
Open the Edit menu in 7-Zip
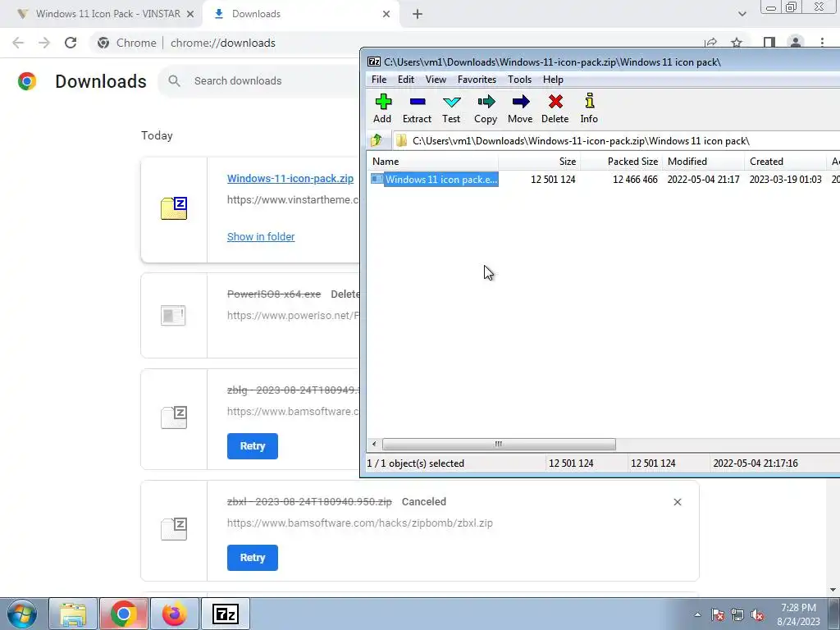click(x=405, y=80)
